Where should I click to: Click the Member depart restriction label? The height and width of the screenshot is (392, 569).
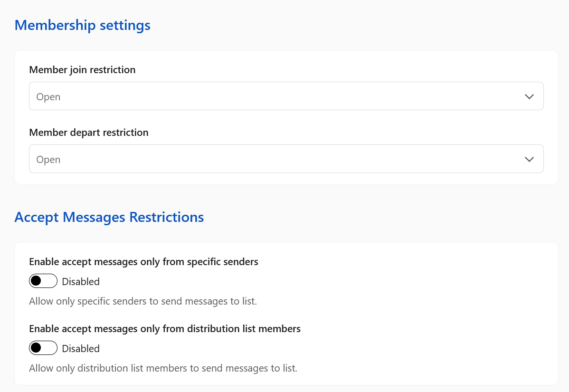(89, 132)
